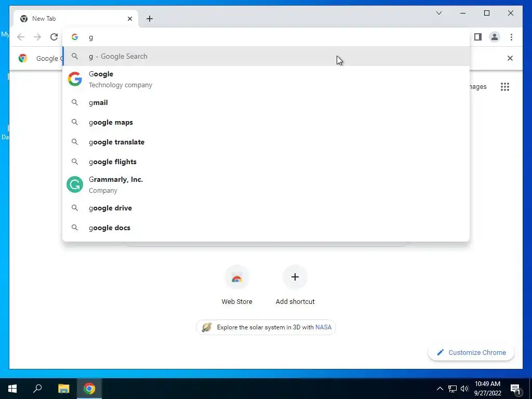Select 'g - Google Search' suggestion
532x399 pixels.
point(267,56)
